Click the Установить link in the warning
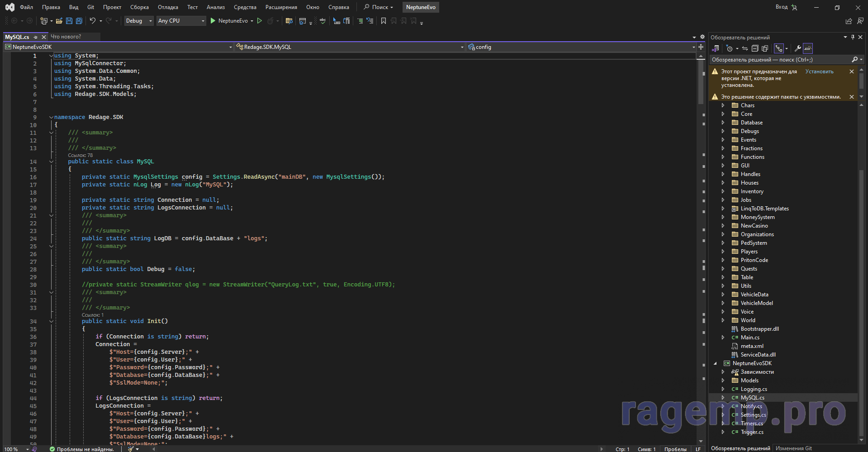The height and width of the screenshot is (452, 868). (x=819, y=71)
